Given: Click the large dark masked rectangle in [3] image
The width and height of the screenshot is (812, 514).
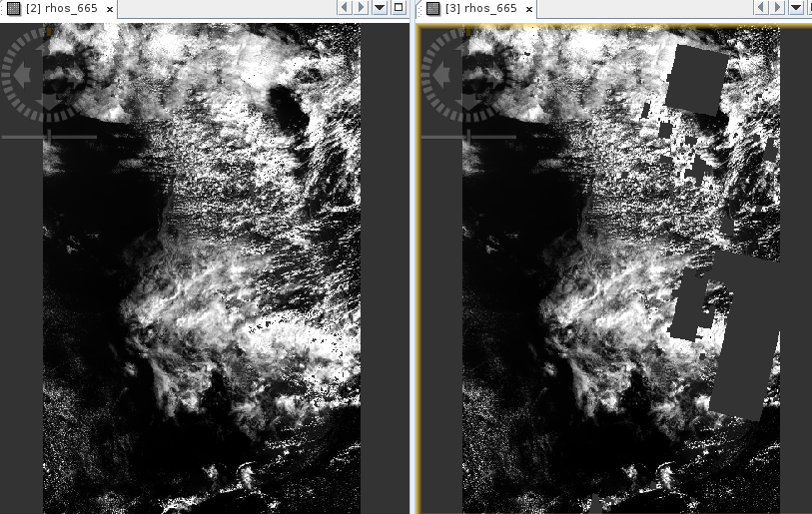Looking at the screenshot, I should 696,79.
